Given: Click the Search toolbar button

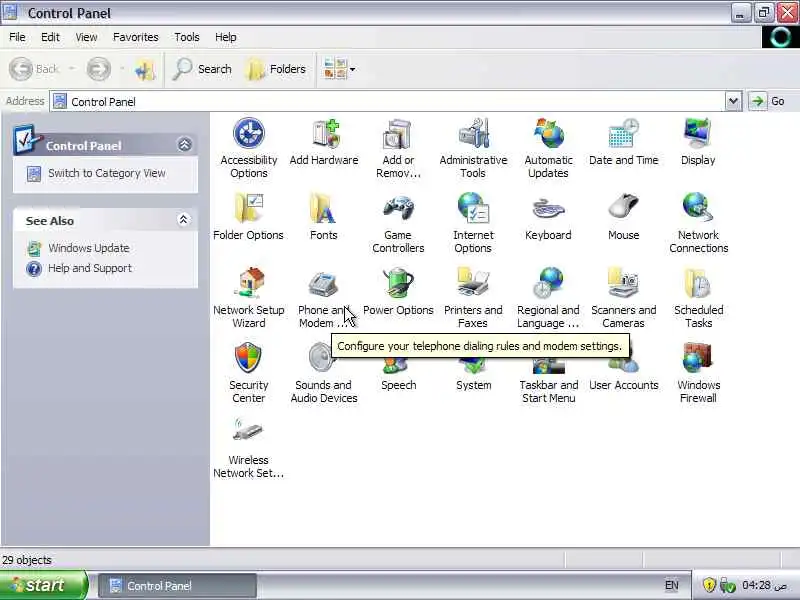Looking at the screenshot, I should tap(202, 69).
